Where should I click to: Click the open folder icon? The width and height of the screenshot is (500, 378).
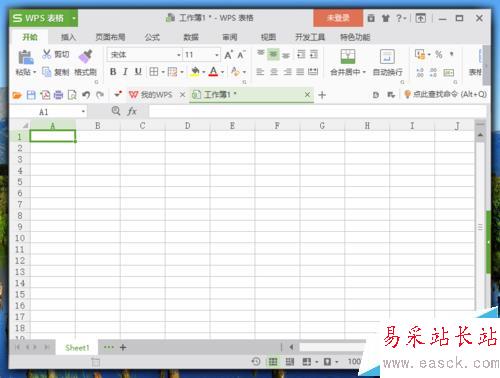pyautogui.click(x=17, y=95)
